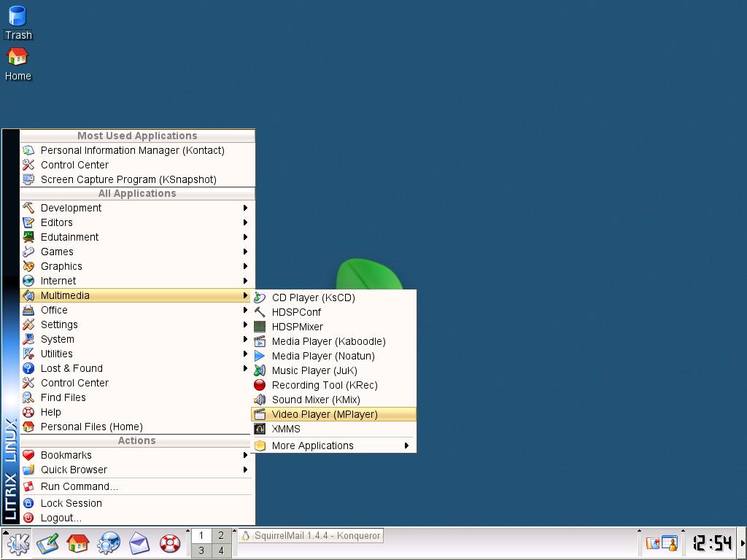Screen dimensions: 747x560
Task: Open Help entry in K menu
Action: click(136, 413)
